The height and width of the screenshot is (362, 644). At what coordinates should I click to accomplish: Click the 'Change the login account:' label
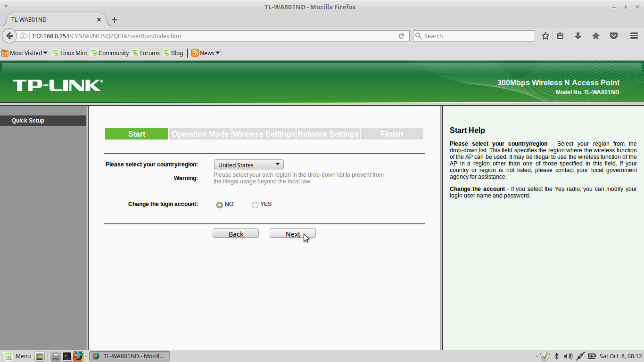(x=163, y=204)
